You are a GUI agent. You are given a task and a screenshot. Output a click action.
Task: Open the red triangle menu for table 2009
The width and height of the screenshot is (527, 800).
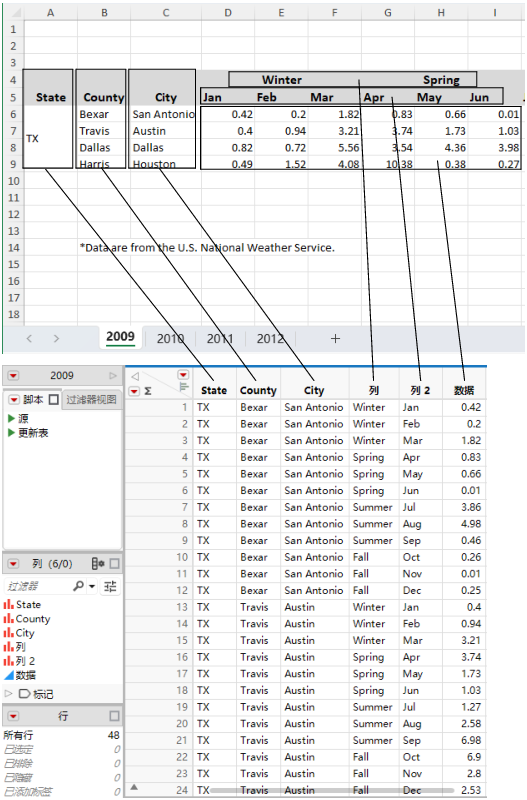pyautogui.click(x=13, y=376)
